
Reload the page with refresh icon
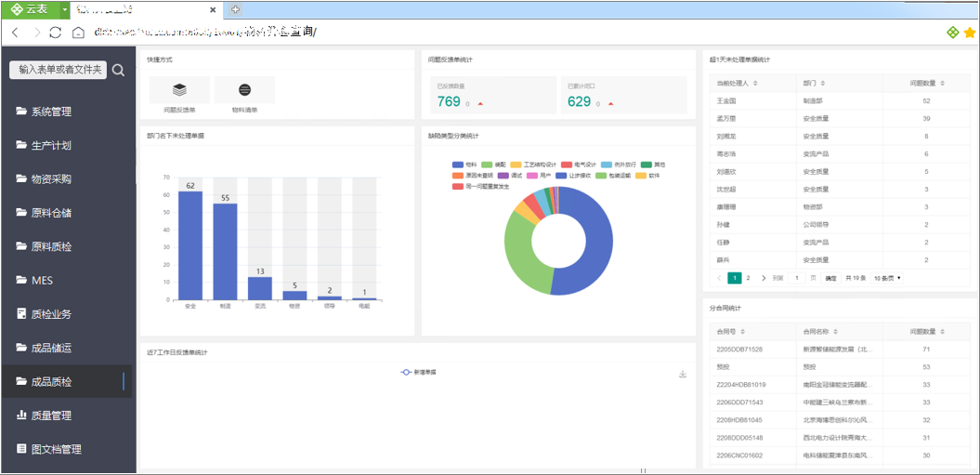56,33
